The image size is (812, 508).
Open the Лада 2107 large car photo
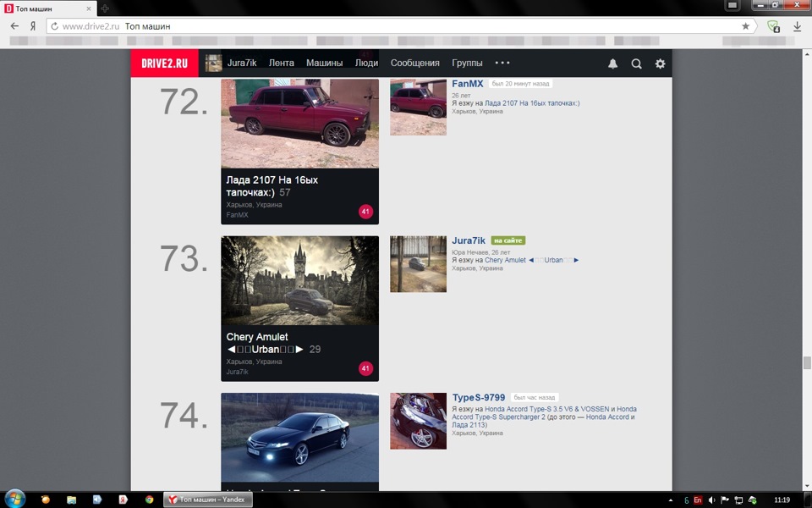click(x=299, y=124)
